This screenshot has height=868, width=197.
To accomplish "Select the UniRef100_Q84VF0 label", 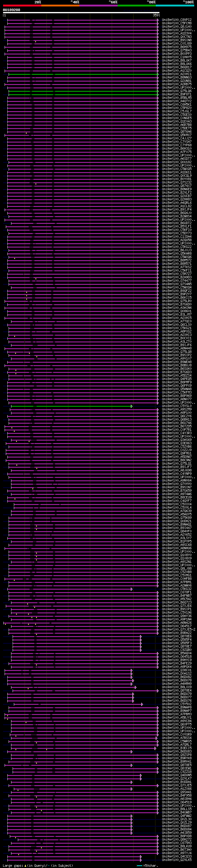I will coord(177,531).
